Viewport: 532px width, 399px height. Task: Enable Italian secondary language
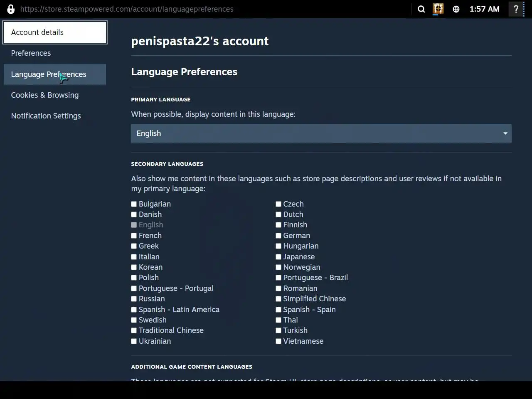coord(134,257)
